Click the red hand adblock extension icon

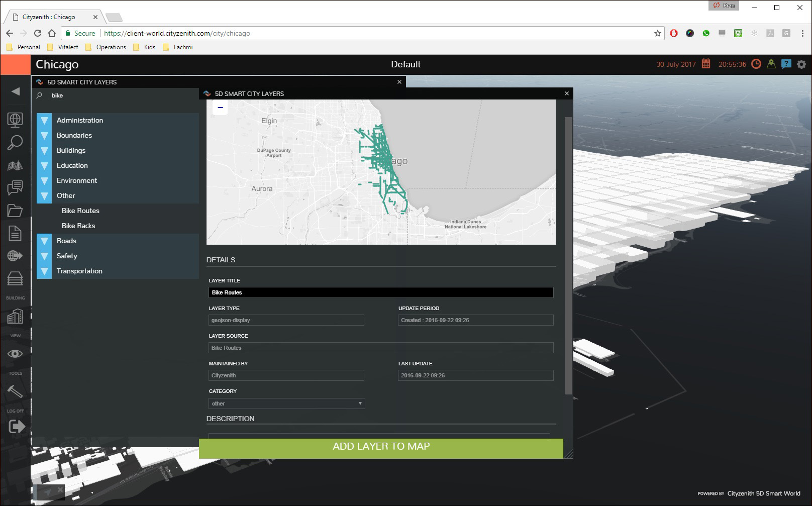pos(674,33)
